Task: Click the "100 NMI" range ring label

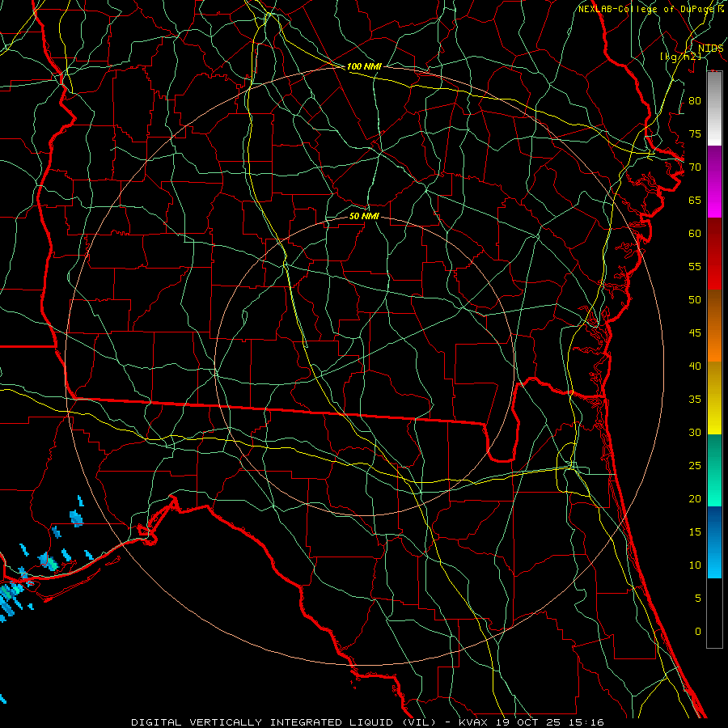Action: point(364,66)
